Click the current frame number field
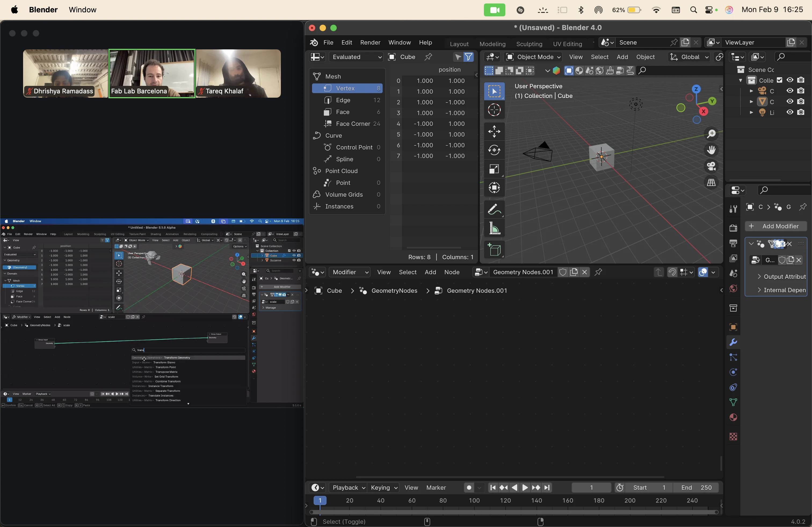 591,488
